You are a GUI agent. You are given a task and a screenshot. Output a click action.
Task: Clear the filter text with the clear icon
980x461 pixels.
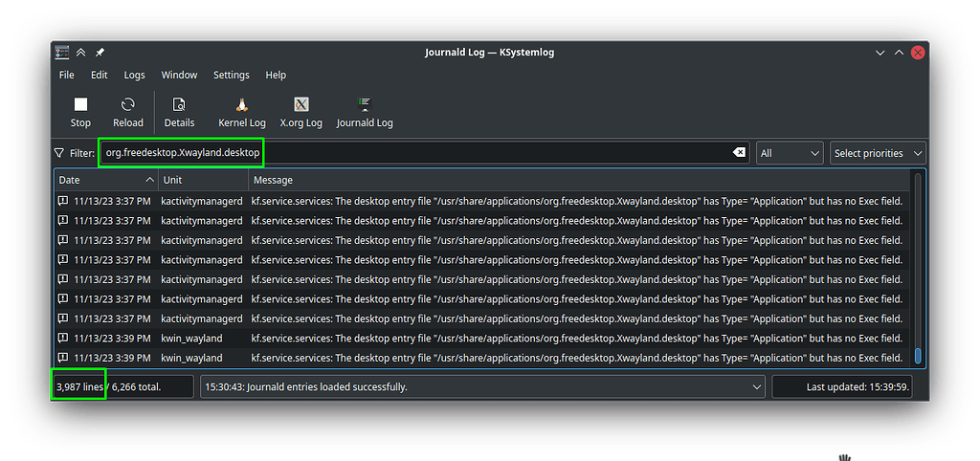click(739, 153)
